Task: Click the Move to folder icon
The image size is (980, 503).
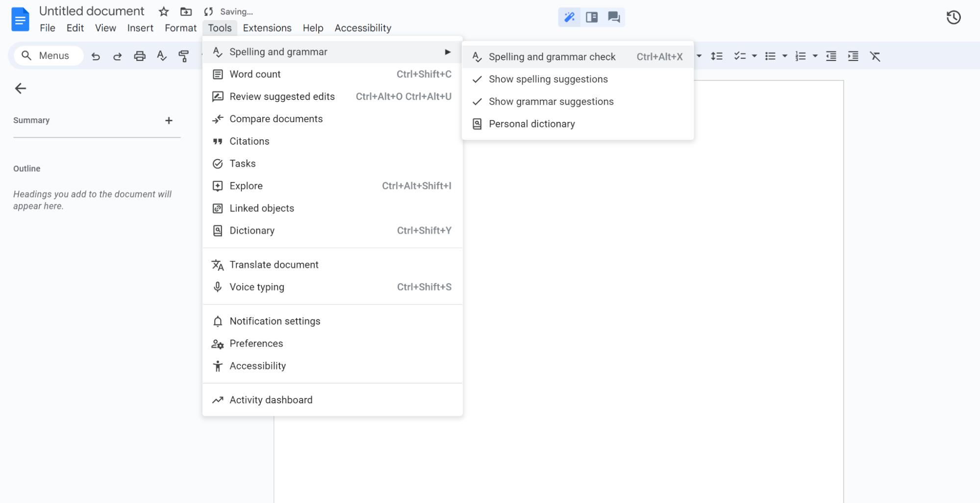Action: [186, 11]
